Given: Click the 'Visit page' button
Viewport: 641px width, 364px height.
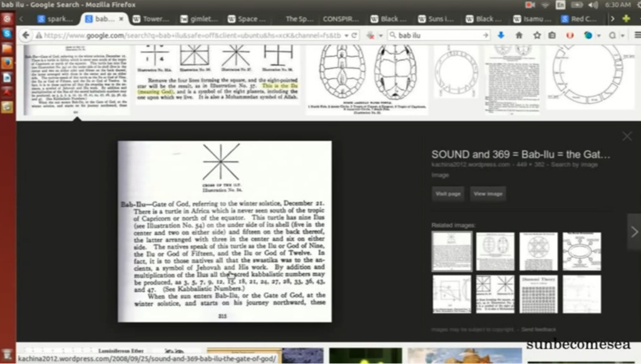Looking at the screenshot, I should point(448,194).
